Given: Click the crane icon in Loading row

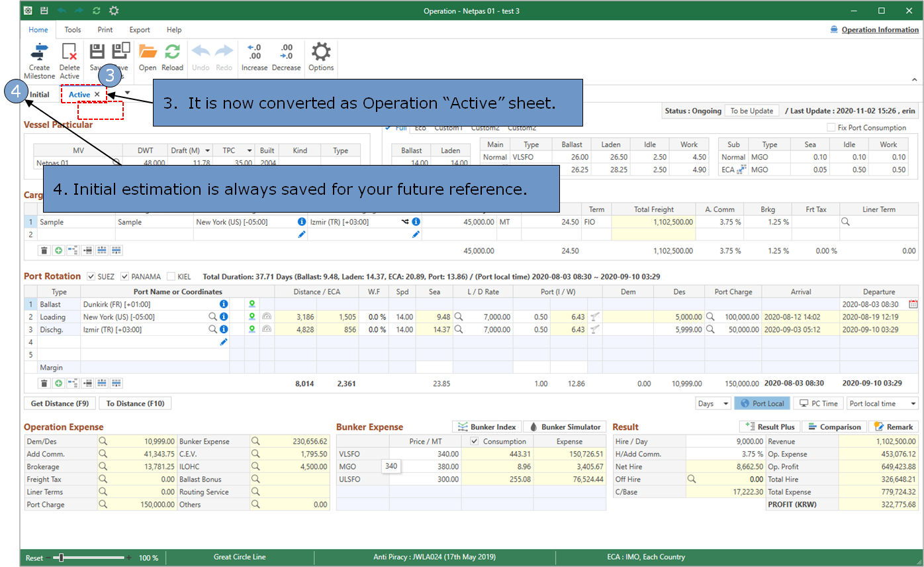Looking at the screenshot, I should (595, 317).
